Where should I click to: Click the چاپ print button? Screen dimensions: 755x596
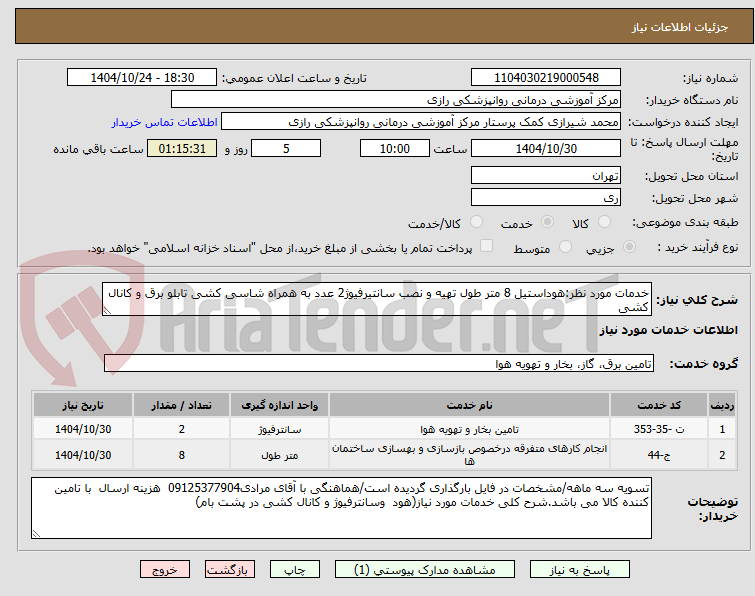click(x=294, y=570)
